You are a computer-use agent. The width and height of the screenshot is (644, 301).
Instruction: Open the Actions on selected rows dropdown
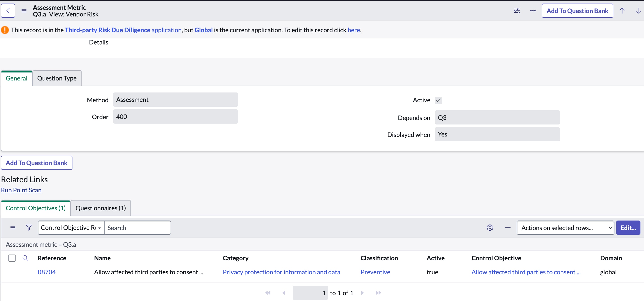[565, 227]
